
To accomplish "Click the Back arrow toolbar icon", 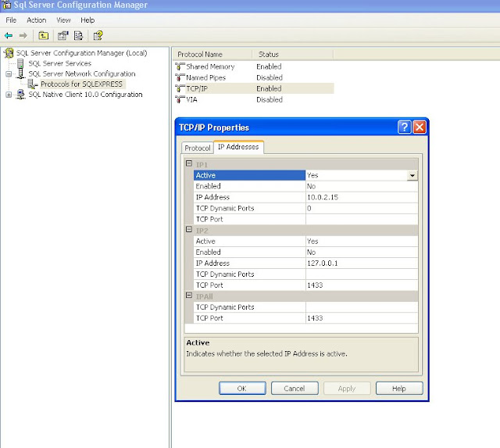I will (x=9, y=35).
